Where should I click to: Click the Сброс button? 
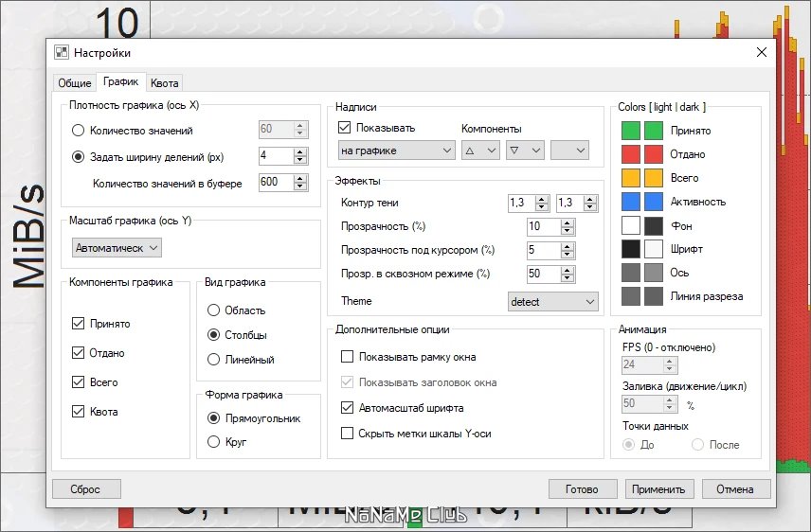pyautogui.click(x=86, y=489)
